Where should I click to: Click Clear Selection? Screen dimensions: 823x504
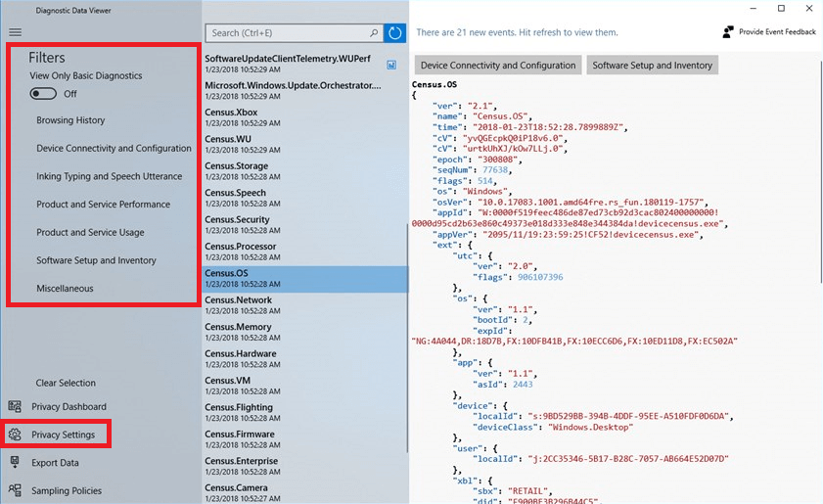[x=66, y=383]
